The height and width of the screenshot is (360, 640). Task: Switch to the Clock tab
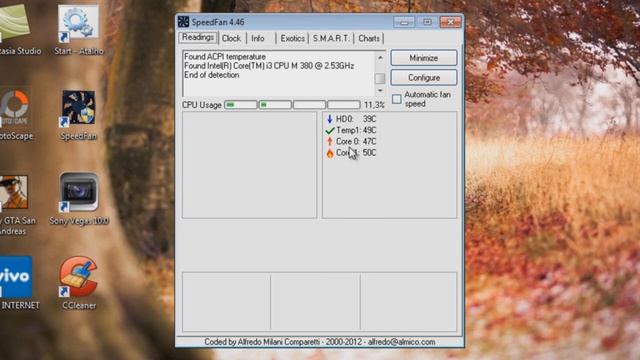pyautogui.click(x=231, y=38)
